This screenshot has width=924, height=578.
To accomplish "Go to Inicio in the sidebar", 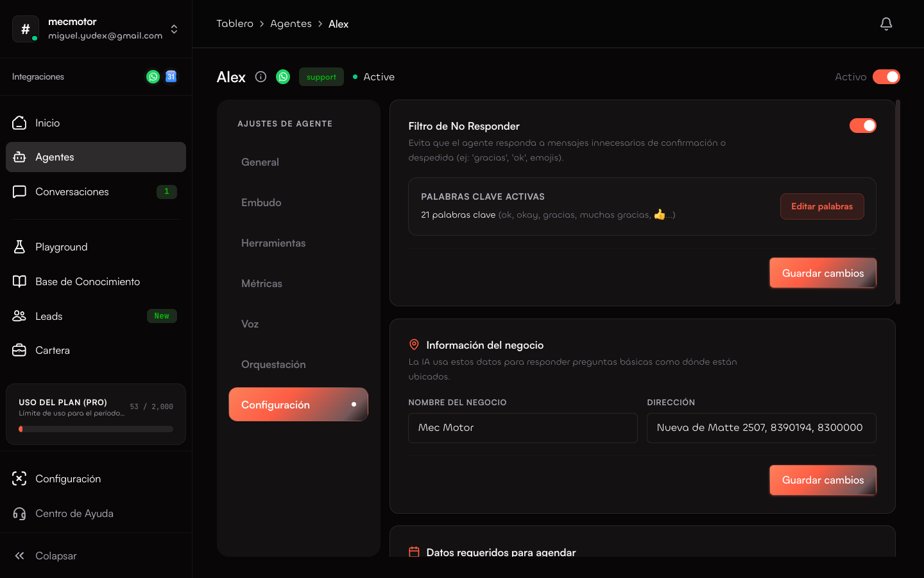I will click(x=96, y=123).
